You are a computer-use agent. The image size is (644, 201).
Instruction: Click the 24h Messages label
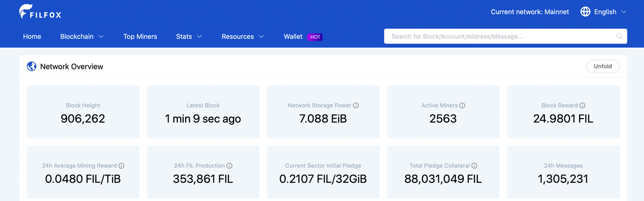click(563, 166)
